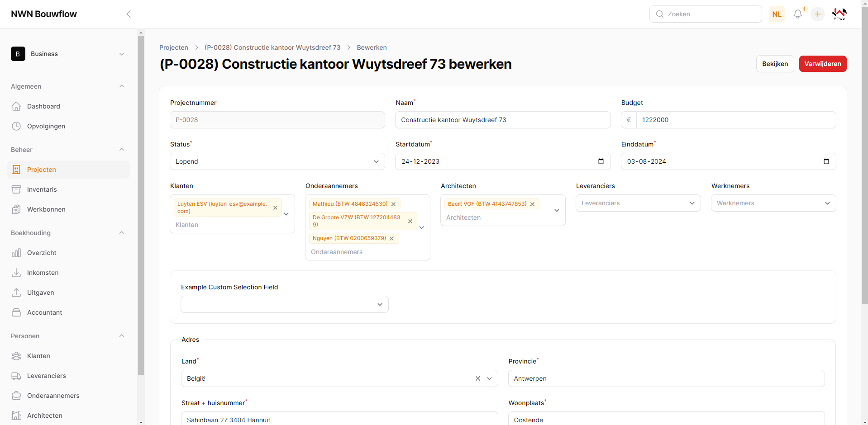Open Example Custom Selection Field dropdown
Image resolution: width=868 pixels, height=425 pixels.
click(284, 304)
